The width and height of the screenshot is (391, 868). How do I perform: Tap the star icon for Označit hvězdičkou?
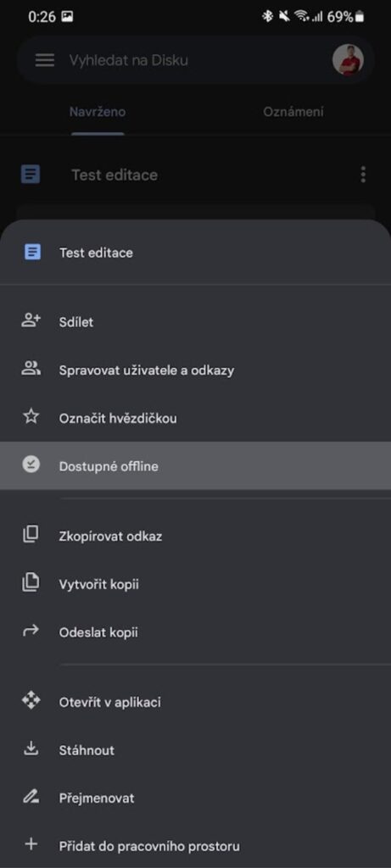click(31, 417)
